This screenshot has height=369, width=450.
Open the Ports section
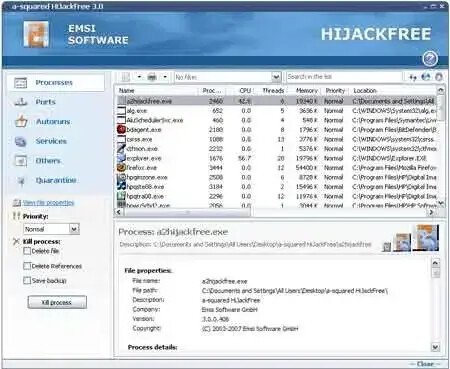point(45,102)
